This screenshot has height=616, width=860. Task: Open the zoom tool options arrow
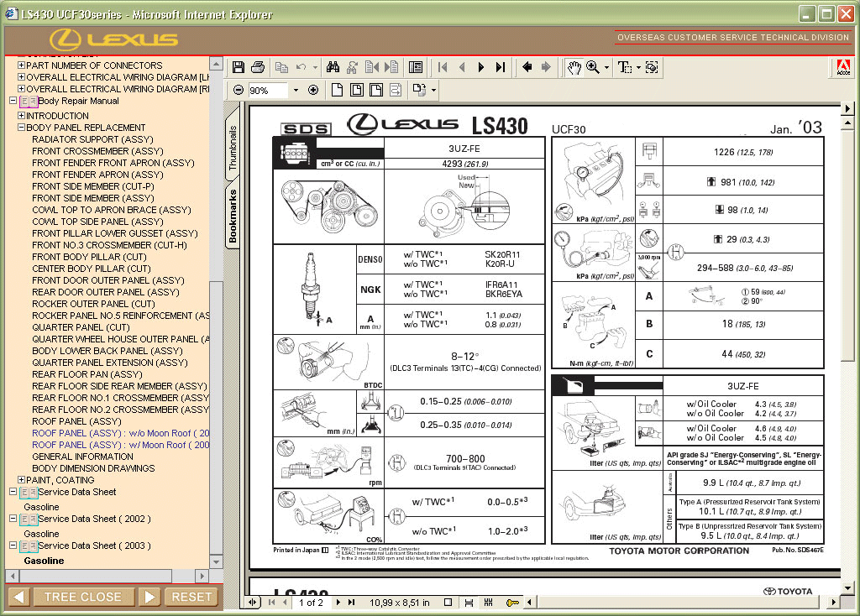606,68
